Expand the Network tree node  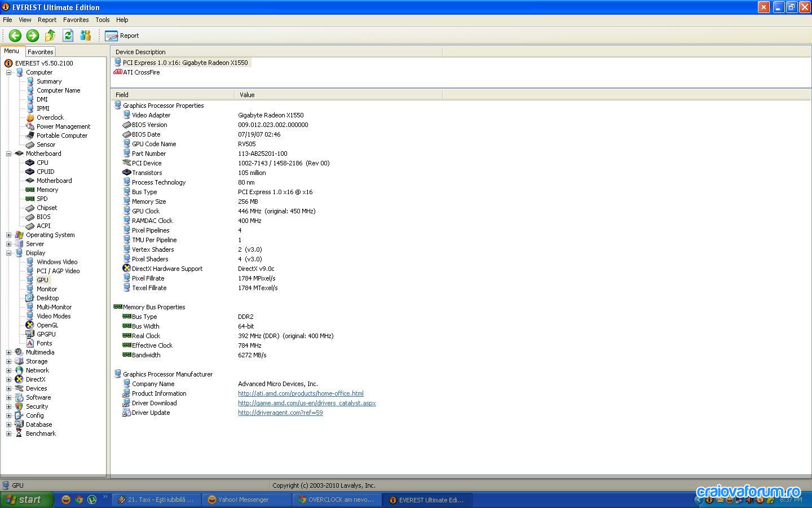point(8,370)
